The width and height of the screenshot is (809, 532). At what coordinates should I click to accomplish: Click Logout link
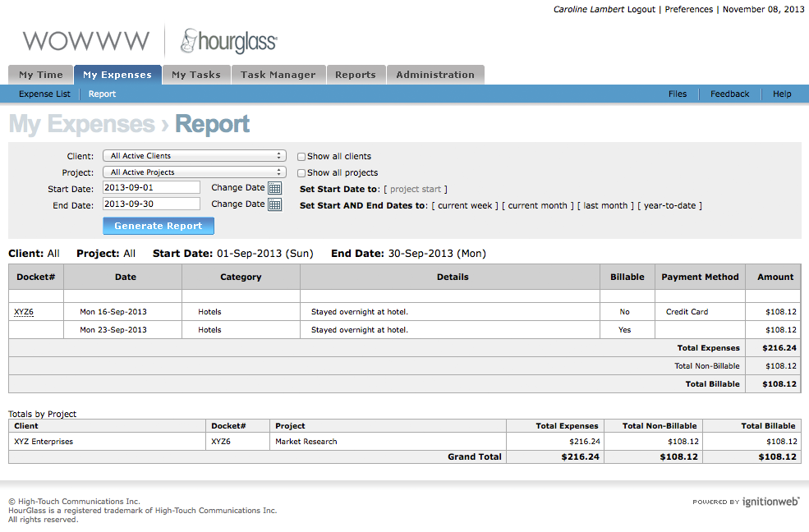(x=641, y=9)
